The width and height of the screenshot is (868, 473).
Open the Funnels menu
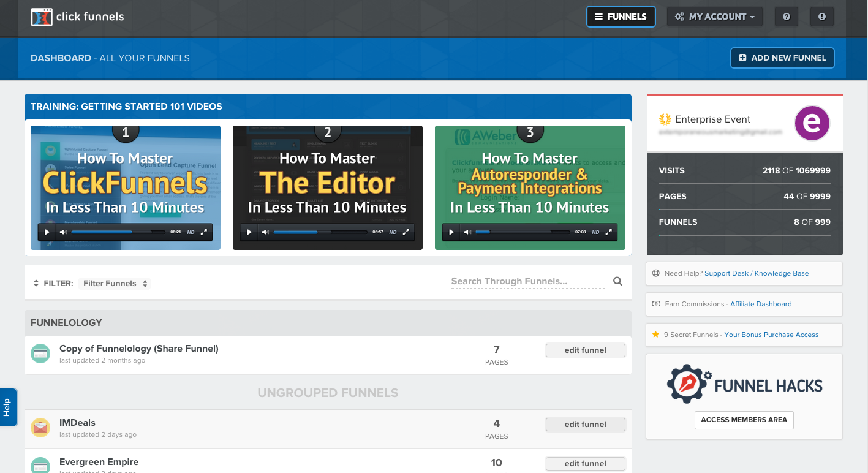click(x=621, y=17)
